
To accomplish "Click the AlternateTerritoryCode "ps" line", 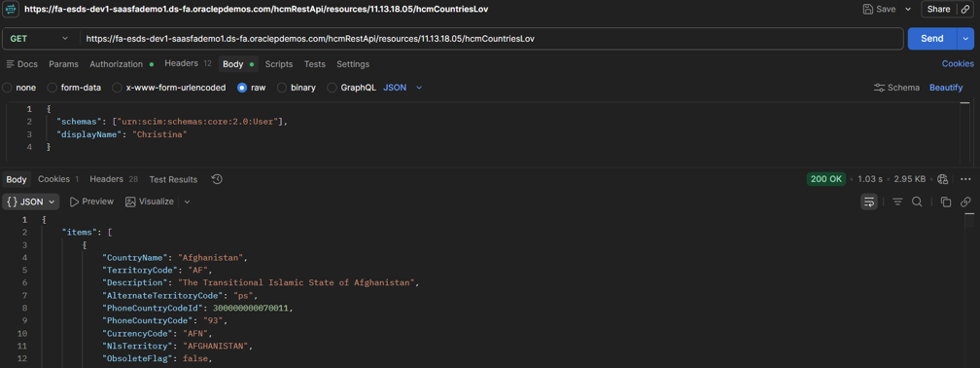I will coord(179,295).
